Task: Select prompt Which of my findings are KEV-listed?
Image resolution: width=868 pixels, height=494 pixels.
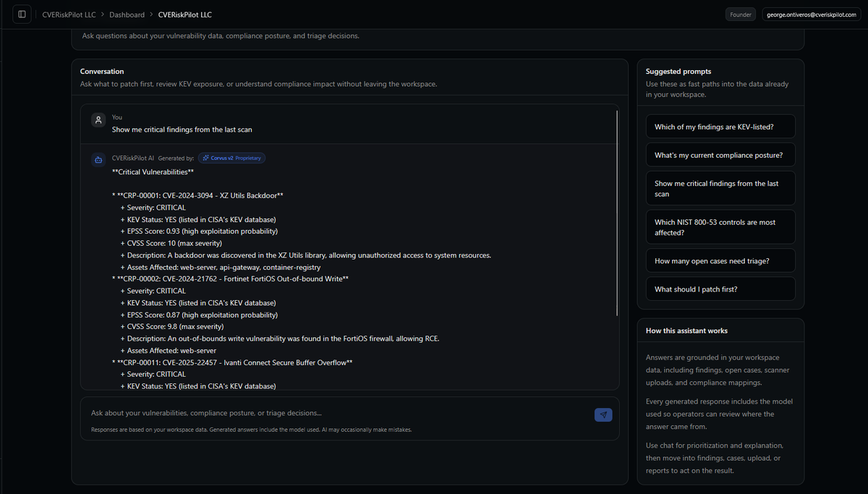Action: (720, 127)
